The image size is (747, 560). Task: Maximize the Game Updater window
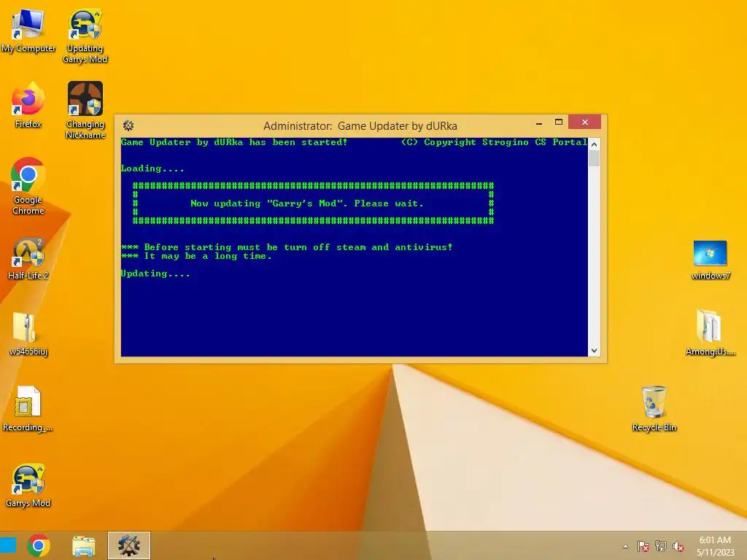click(x=559, y=122)
